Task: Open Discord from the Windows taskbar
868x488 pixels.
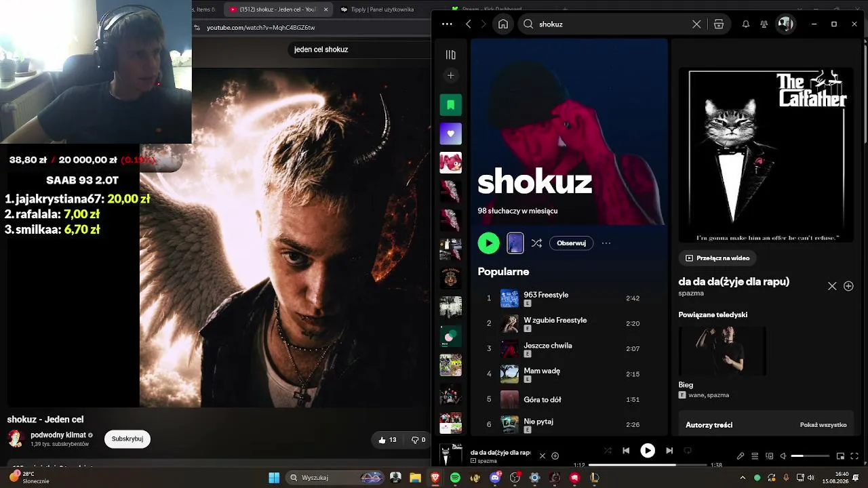Action: [495, 478]
